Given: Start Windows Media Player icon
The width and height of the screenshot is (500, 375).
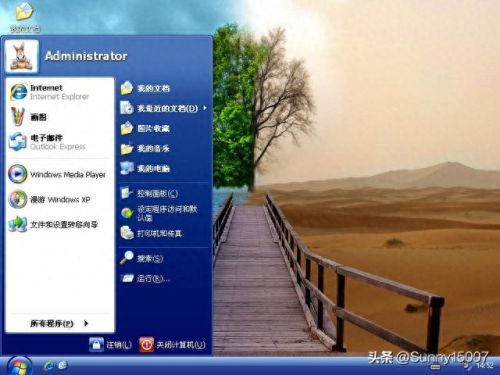Looking at the screenshot, I should point(18,174).
